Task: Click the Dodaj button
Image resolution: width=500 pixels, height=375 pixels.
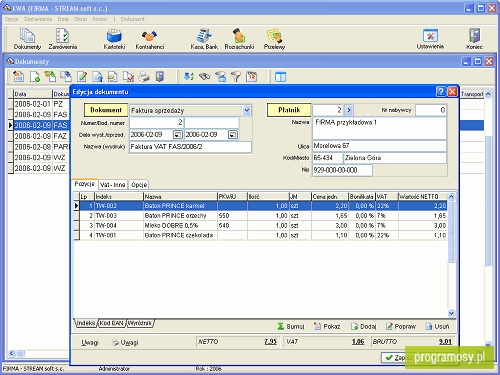Action: click(x=364, y=326)
